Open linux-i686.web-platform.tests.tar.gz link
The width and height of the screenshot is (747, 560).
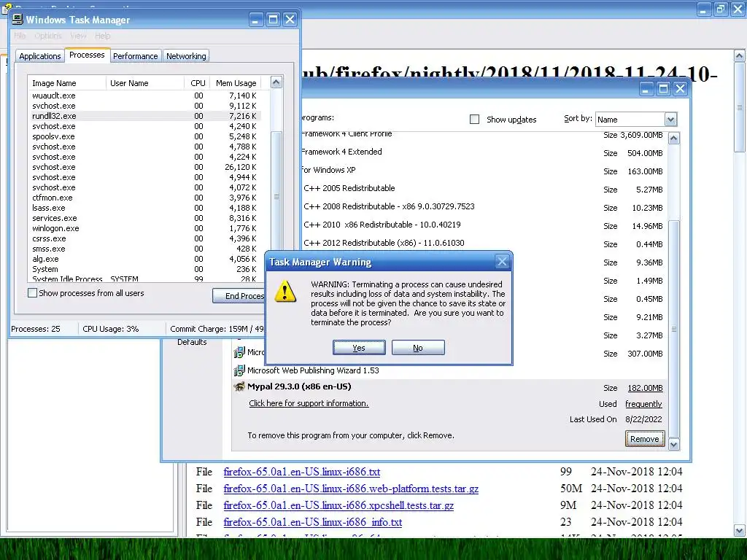point(351,489)
